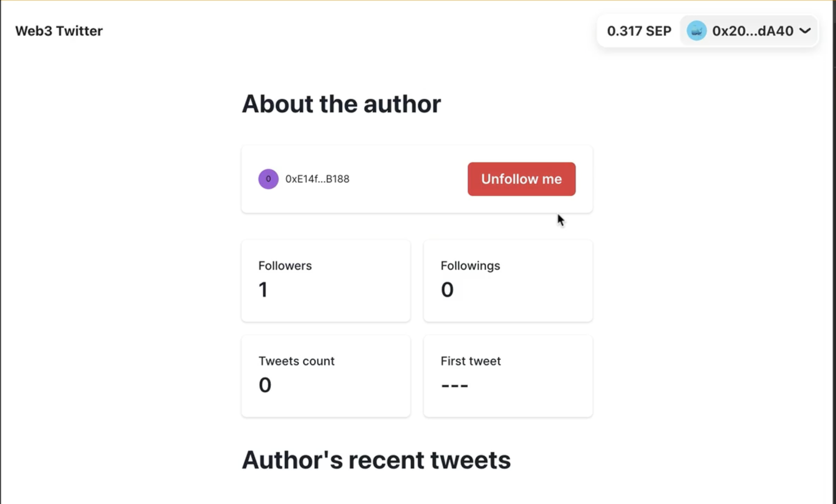Click the 0.317 SEP balance display
The image size is (836, 504).
click(x=639, y=31)
